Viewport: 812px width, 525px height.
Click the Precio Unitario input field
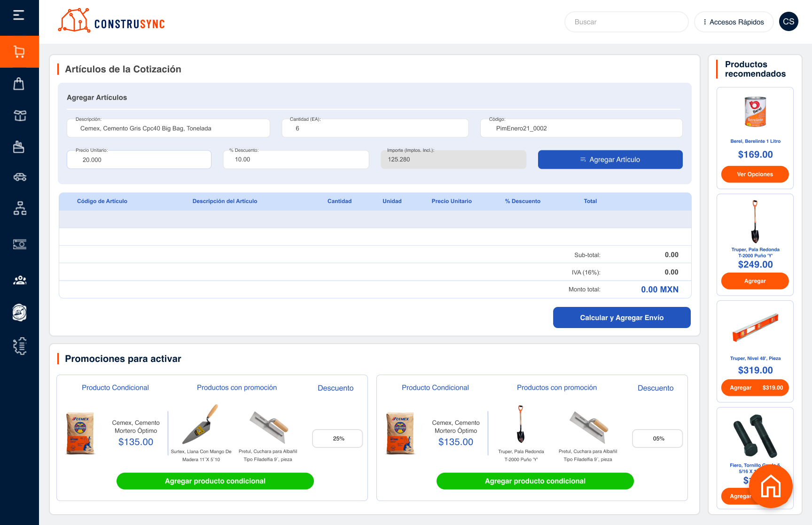[139, 160]
